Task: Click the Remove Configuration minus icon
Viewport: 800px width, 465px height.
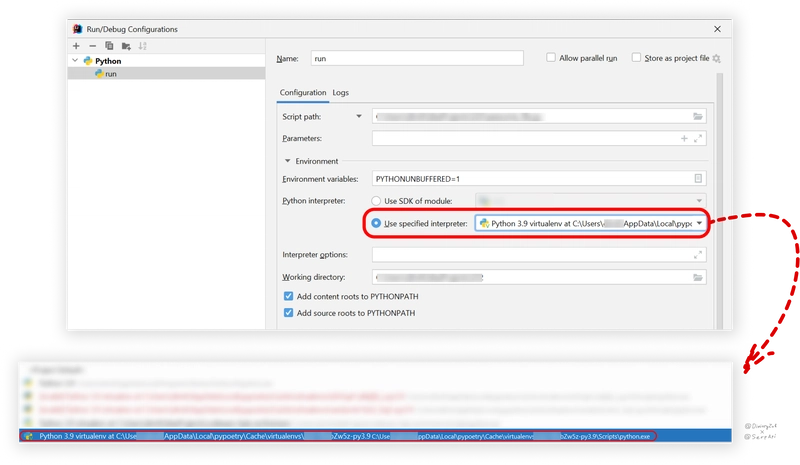Action: pyautogui.click(x=93, y=46)
